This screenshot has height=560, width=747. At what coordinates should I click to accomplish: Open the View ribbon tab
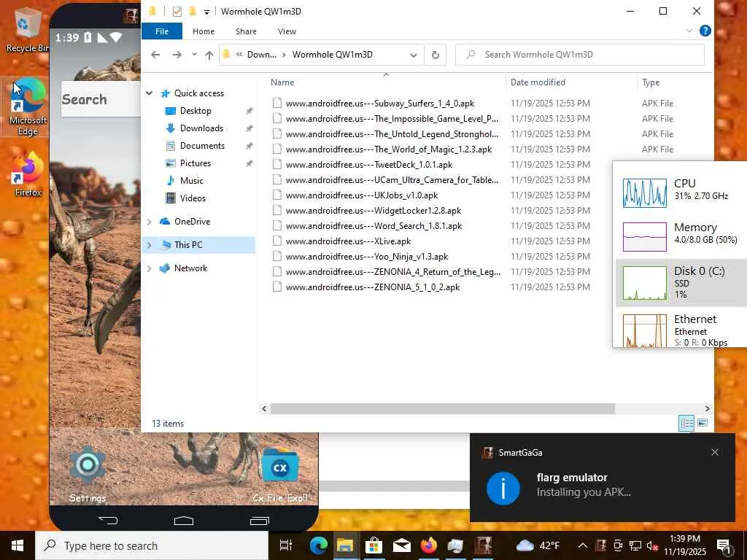[287, 31]
